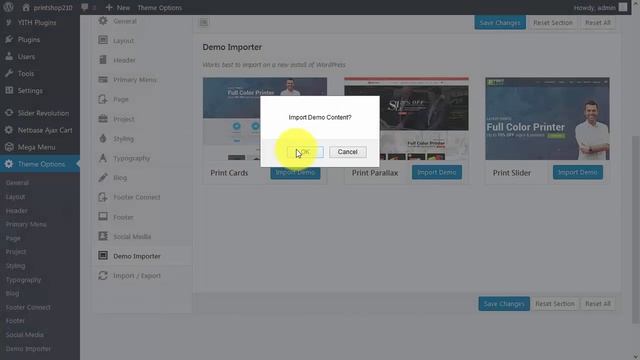
Task: Import the Print Slider demo
Action: click(x=578, y=172)
